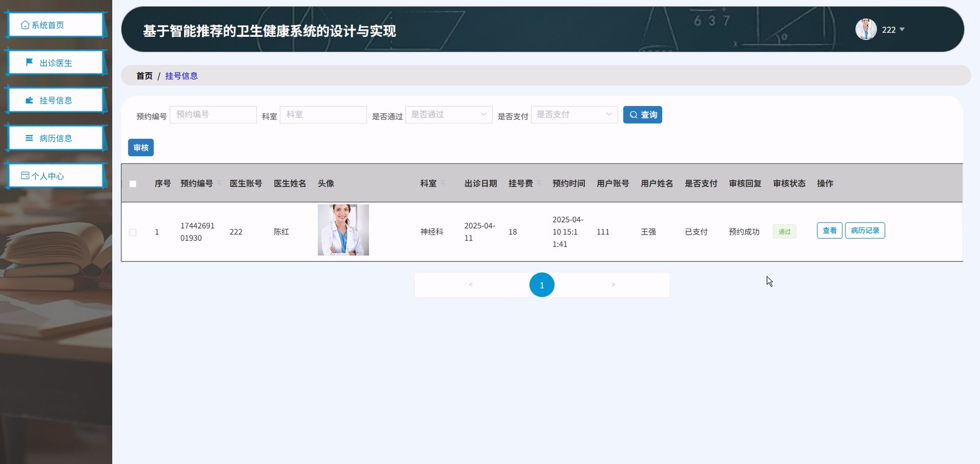Toggle the select-all checkbox in table header

coord(133,184)
